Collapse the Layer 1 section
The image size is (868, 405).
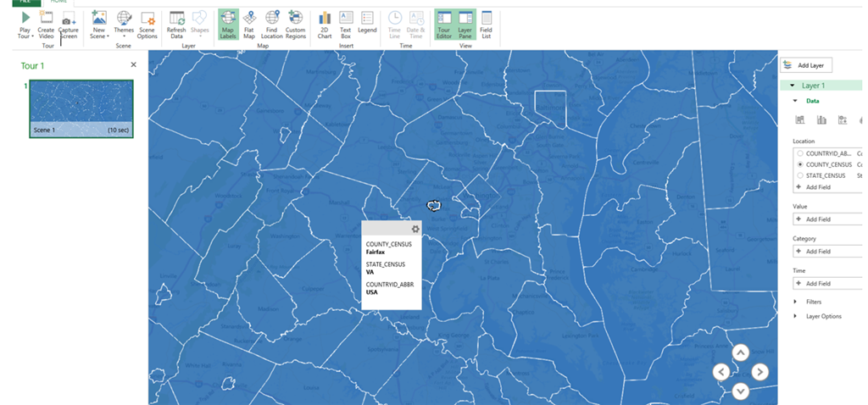(793, 86)
